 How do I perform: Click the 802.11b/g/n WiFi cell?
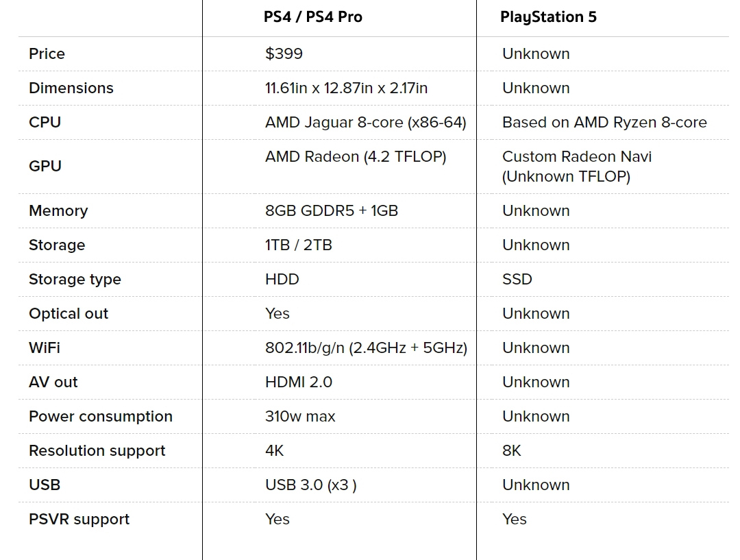tap(366, 348)
